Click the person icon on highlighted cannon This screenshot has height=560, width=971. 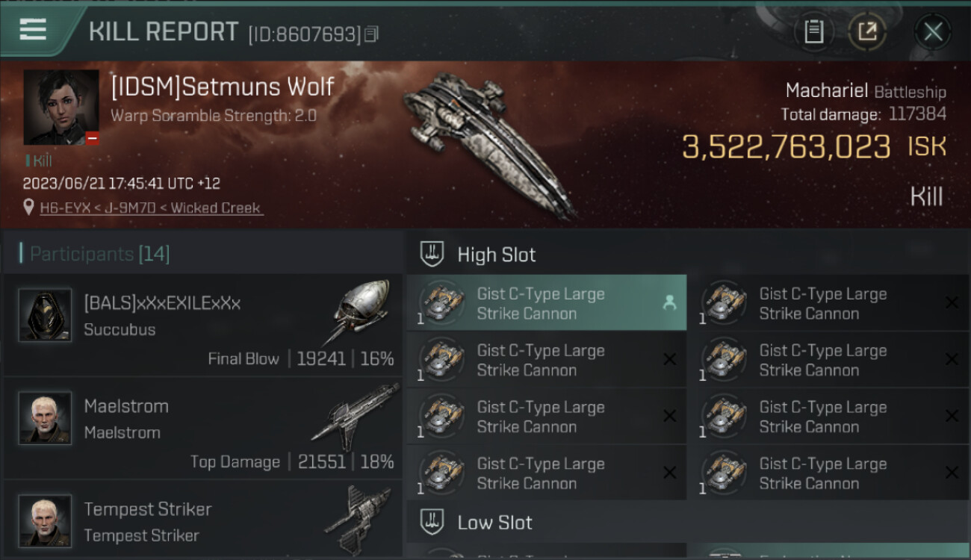coord(669,302)
